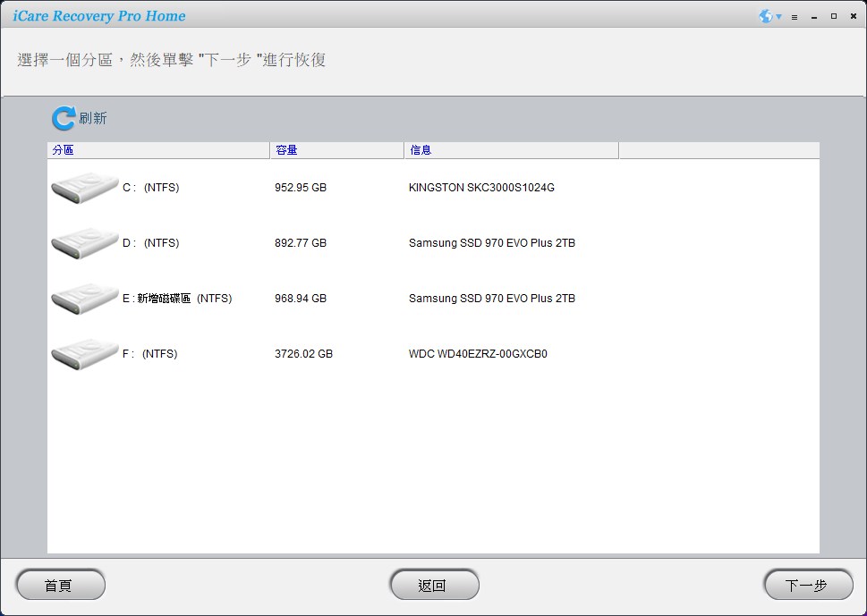Select the drive icon for partition F:
Viewport: 867px width, 616px height.
click(x=85, y=354)
